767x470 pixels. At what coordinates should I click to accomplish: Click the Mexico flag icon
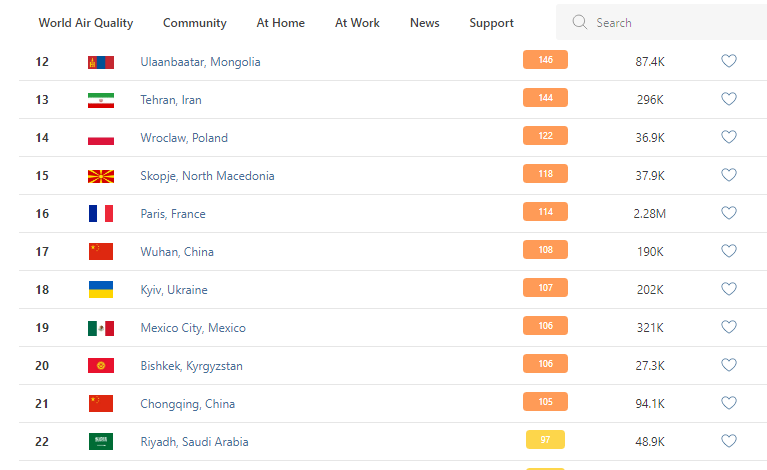point(101,328)
